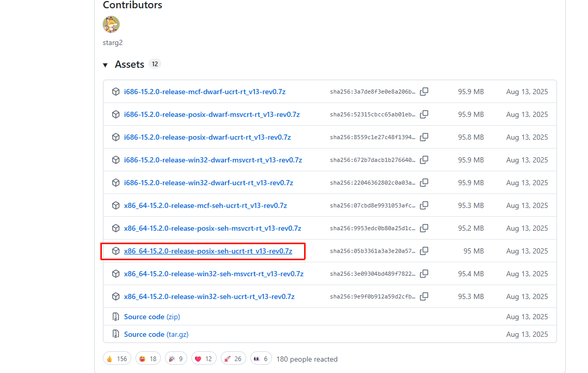The image size is (588, 373).
Task: Toggle the laugh emoji reaction
Action: click(x=148, y=359)
